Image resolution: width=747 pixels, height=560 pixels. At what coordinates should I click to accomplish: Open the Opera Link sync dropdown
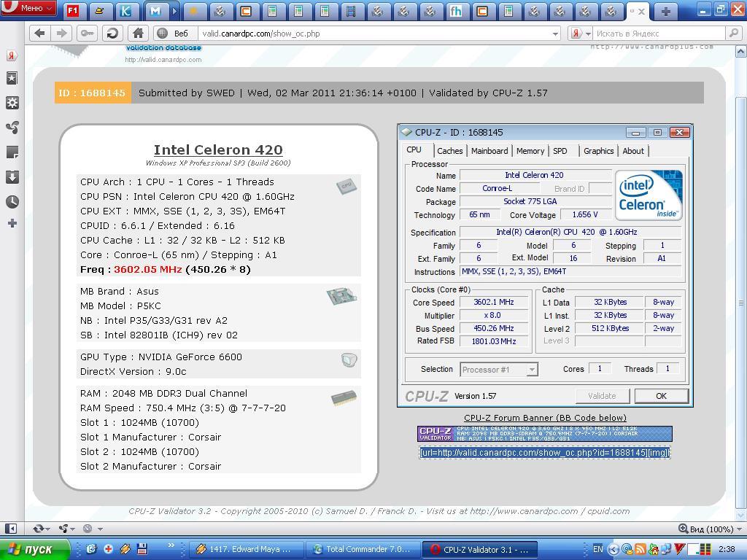pos(41,529)
